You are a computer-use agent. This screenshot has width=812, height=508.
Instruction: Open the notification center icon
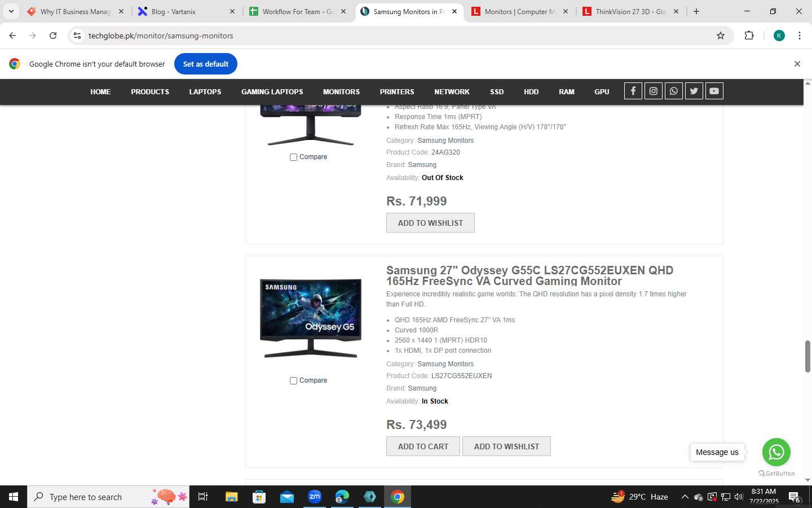tap(794, 497)
